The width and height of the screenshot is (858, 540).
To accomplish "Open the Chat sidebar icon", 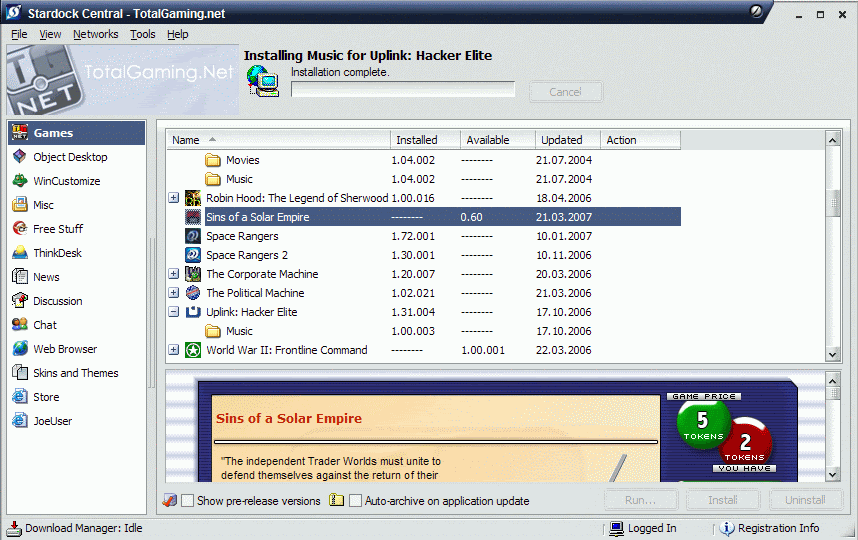I will tap(20, 324).
